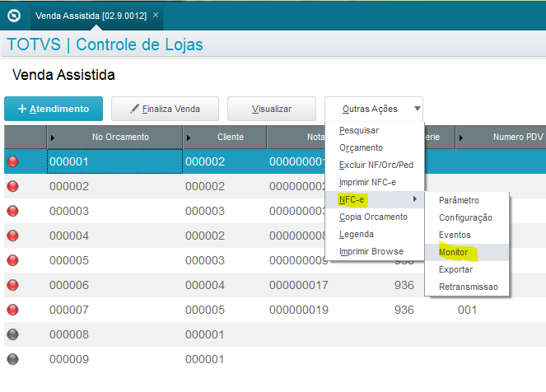Choose Retransmissao in the NFC-e submenu
546x392 pixels.
(x=469, y=287)
